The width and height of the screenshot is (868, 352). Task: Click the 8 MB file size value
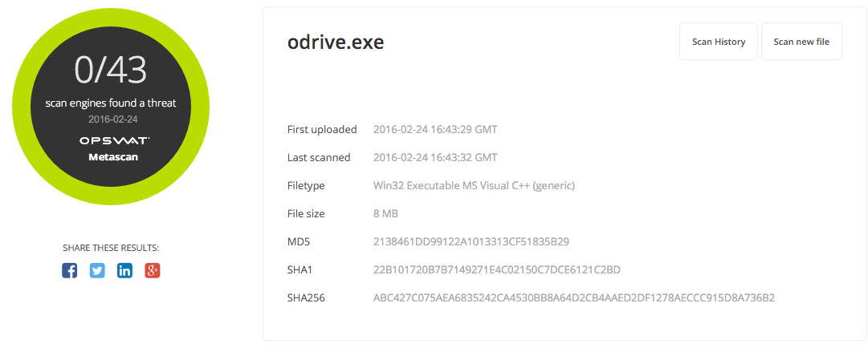pyautogui.click(x=386, y=213)
